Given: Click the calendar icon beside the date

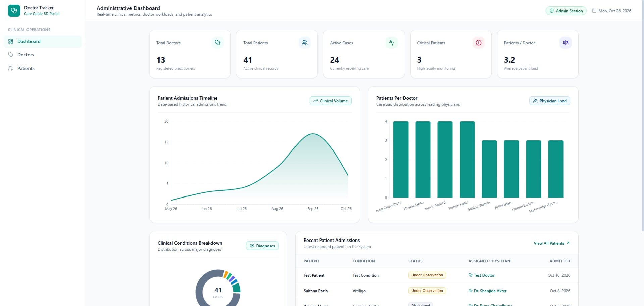Looking at the screenshot, I should (x=594, y=11).
